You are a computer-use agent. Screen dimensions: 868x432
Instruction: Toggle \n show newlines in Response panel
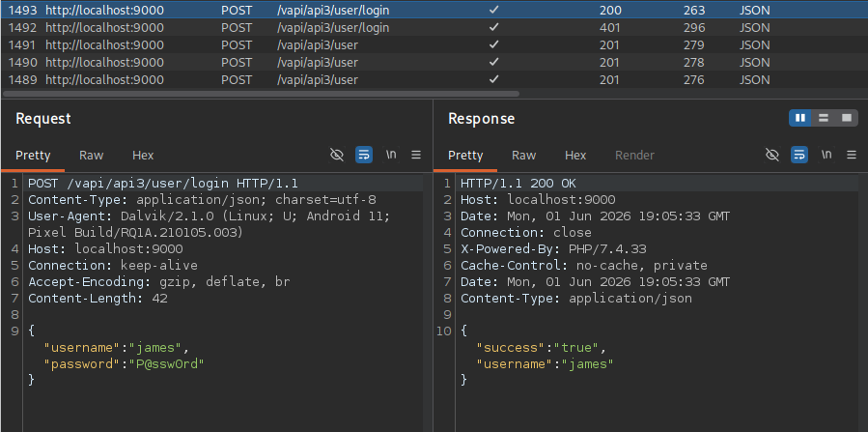(826, 155)
